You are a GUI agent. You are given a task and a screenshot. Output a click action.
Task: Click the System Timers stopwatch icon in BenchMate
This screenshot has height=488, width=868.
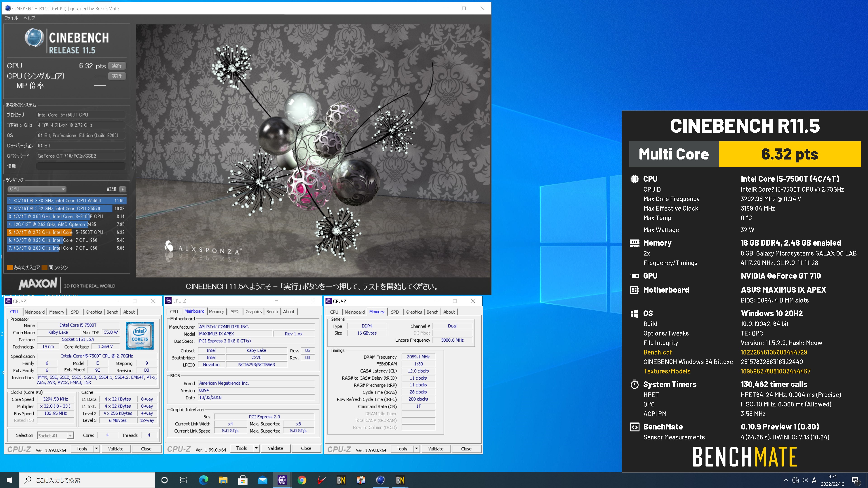coord(634,384)
